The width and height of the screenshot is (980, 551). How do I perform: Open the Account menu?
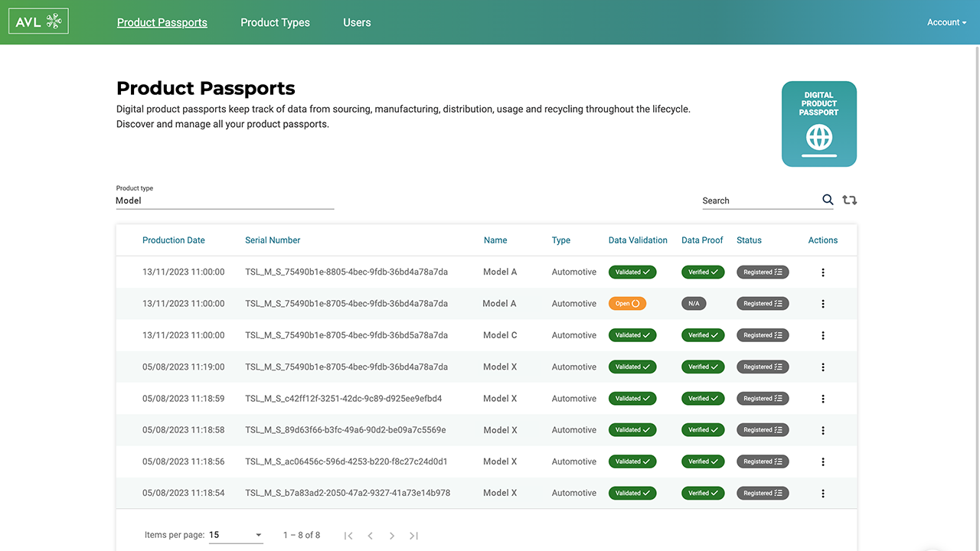(946, 22)
